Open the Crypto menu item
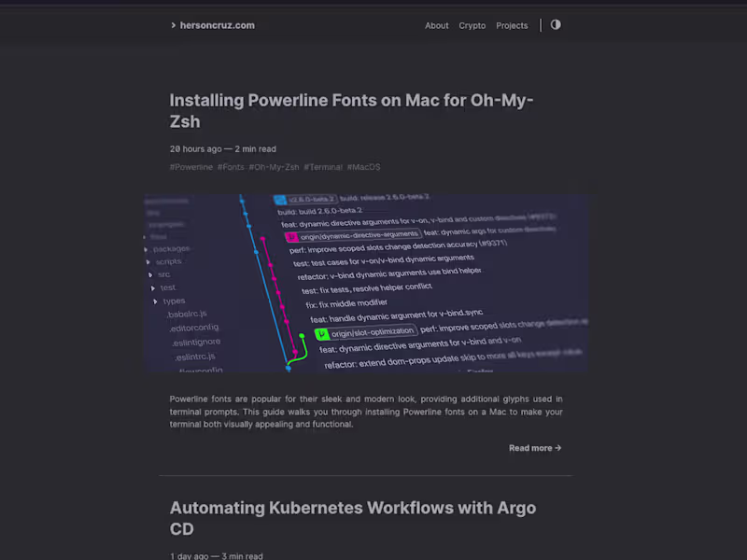 coord(472,26)
